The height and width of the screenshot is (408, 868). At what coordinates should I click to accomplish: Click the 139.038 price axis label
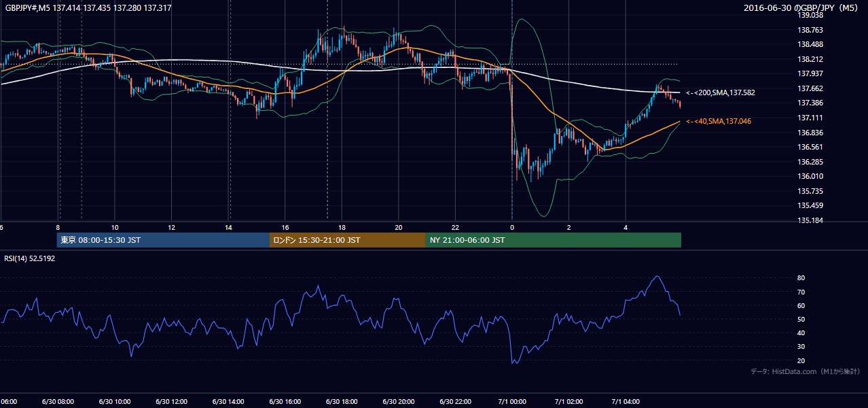click(x=810, y=15)
